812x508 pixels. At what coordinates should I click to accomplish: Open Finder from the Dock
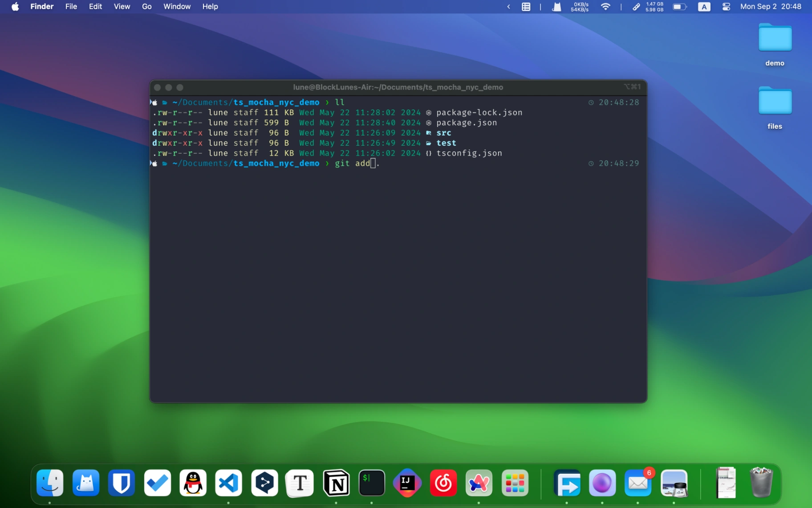click(50, 483)
